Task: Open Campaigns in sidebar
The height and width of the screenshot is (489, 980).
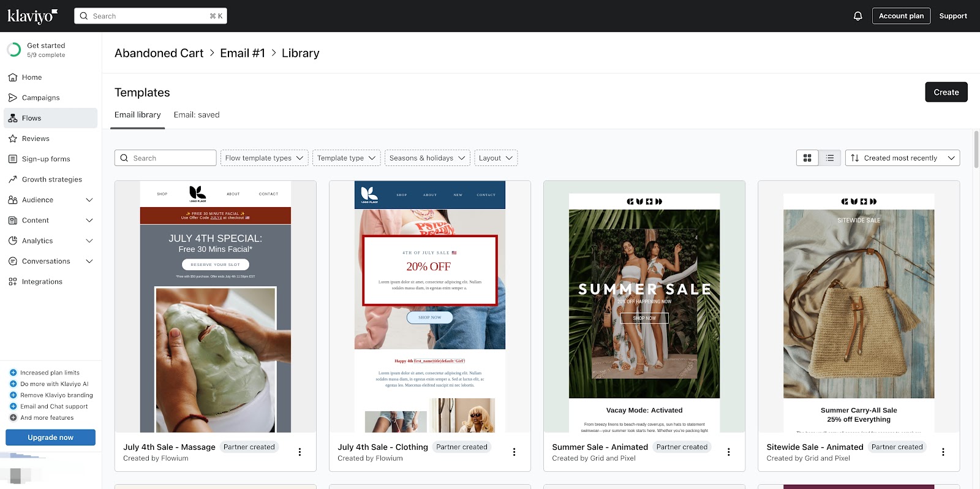Action: coord(50,97)
